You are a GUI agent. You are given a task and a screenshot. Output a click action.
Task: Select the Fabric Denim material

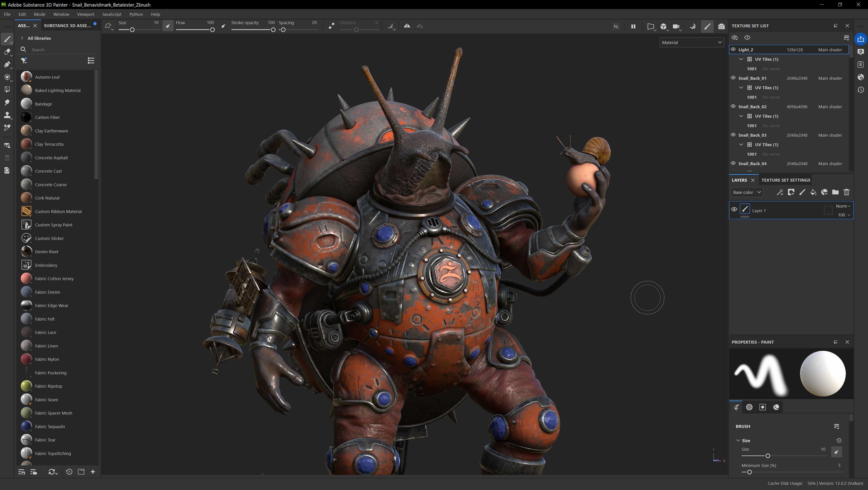pos(47,292)
